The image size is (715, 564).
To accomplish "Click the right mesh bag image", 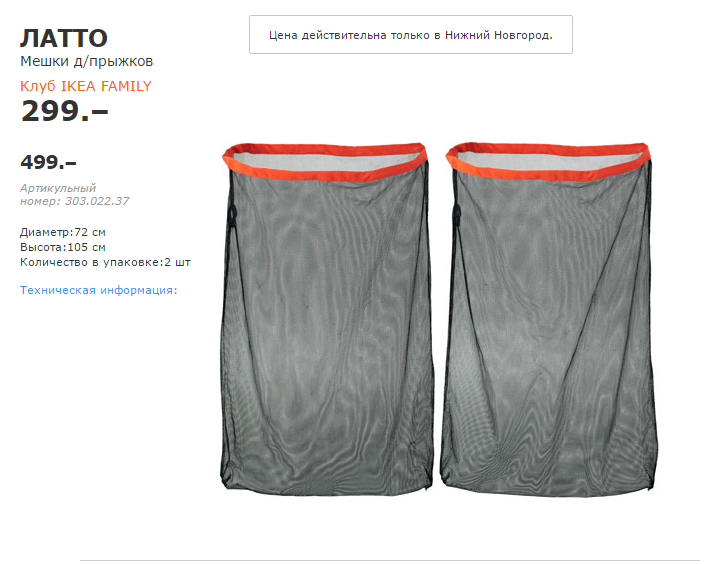I will pyautogui.click(x=549, y=319).
